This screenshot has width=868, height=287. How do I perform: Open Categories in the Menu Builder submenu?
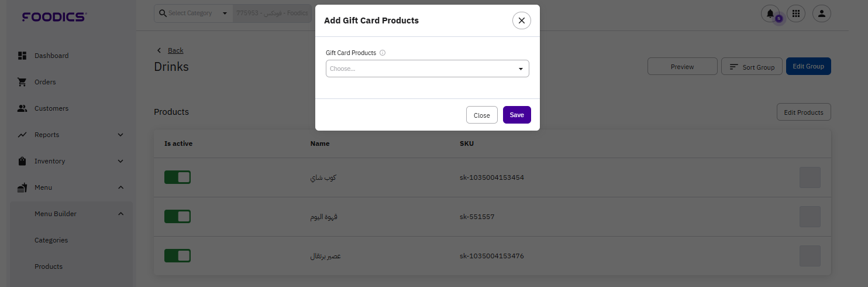tap(51, 240)
